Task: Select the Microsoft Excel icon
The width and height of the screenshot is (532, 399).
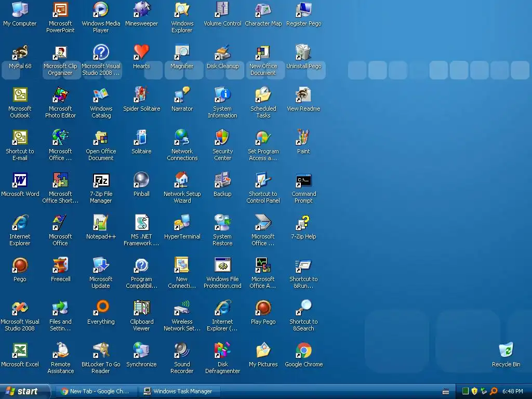Action: tap(20, 351)
